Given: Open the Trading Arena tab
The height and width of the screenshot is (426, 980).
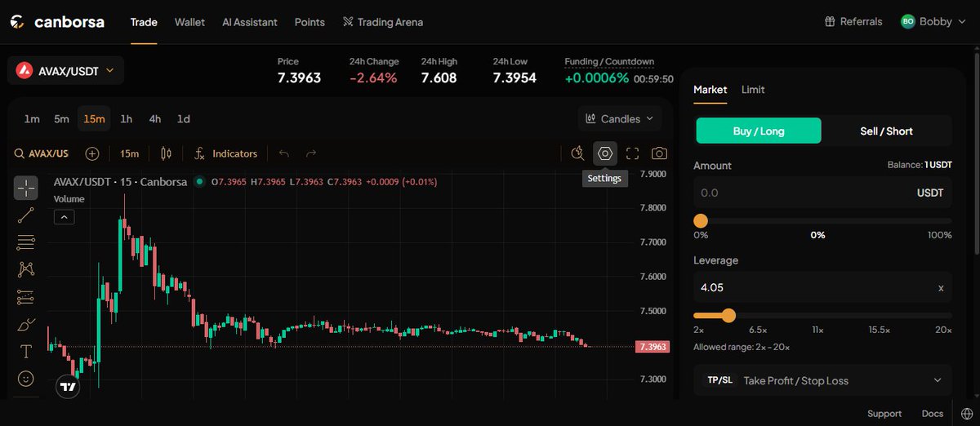Looking at the screenshot, I should [383, 22].
